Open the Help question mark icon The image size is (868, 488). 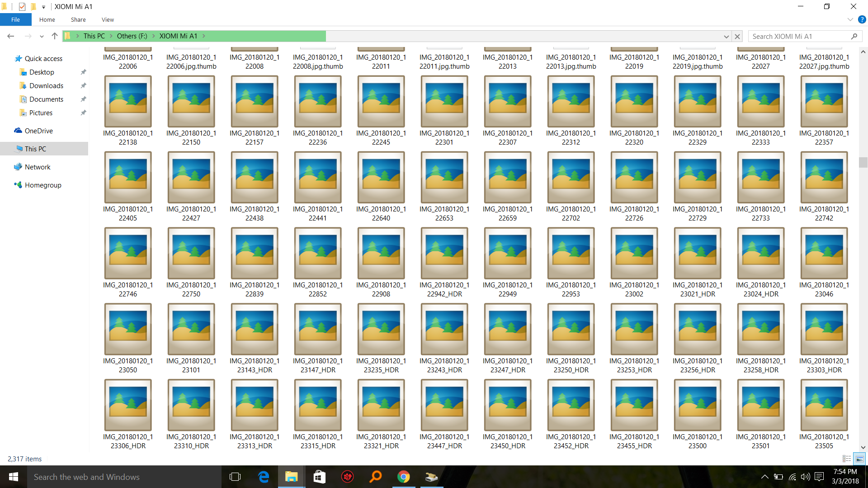coord(862,19)
